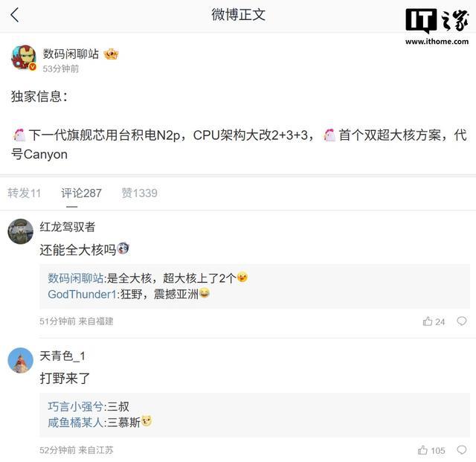Go back using the top-left arrow
Screen dimensions: 476x462
click(15, 15)
